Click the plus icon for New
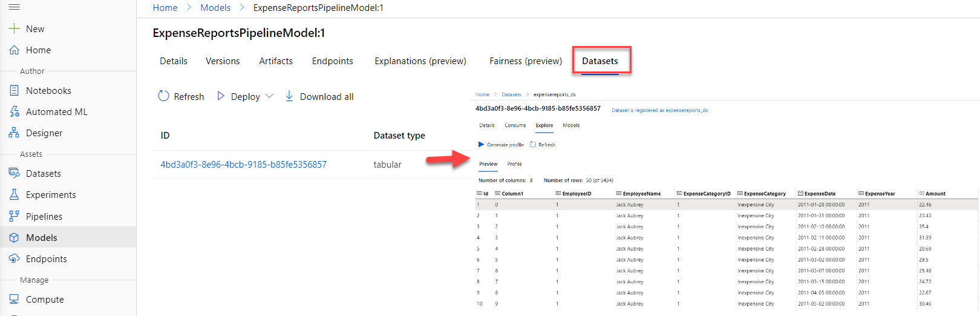The width and height of the screenshot is (980, 316). [x=14, y=28]
